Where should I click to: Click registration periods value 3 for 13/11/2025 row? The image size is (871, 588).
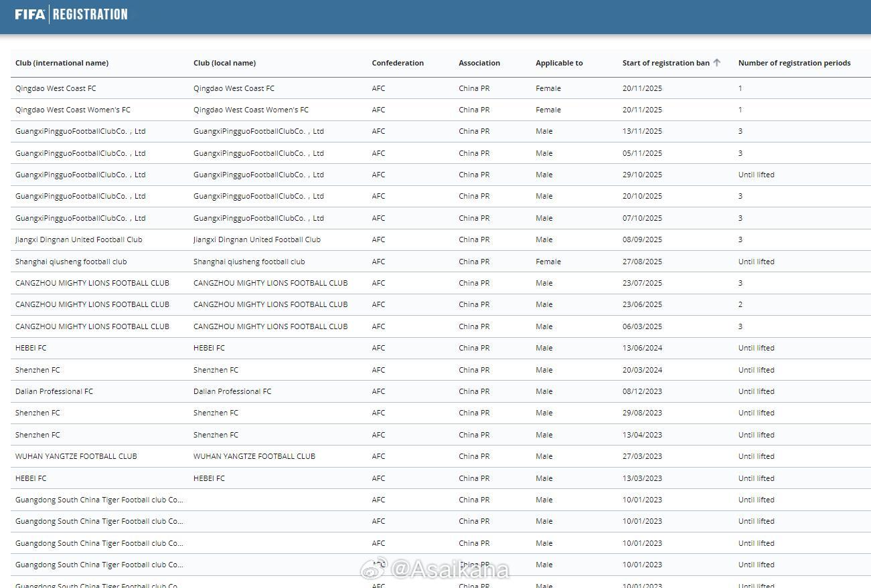(x=740, y=131)
